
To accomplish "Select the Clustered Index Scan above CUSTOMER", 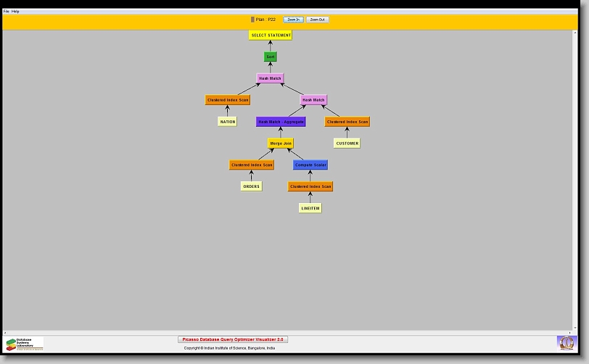I will click(347, 122).
